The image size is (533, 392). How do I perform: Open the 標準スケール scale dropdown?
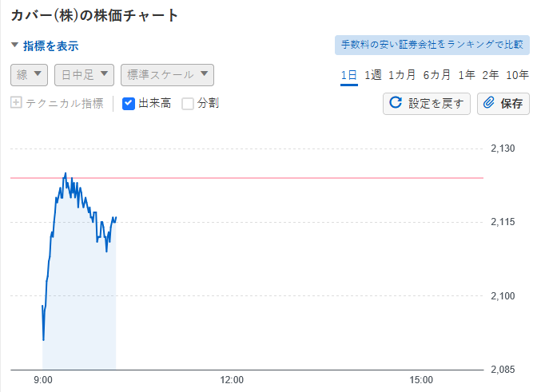point(167,75)
